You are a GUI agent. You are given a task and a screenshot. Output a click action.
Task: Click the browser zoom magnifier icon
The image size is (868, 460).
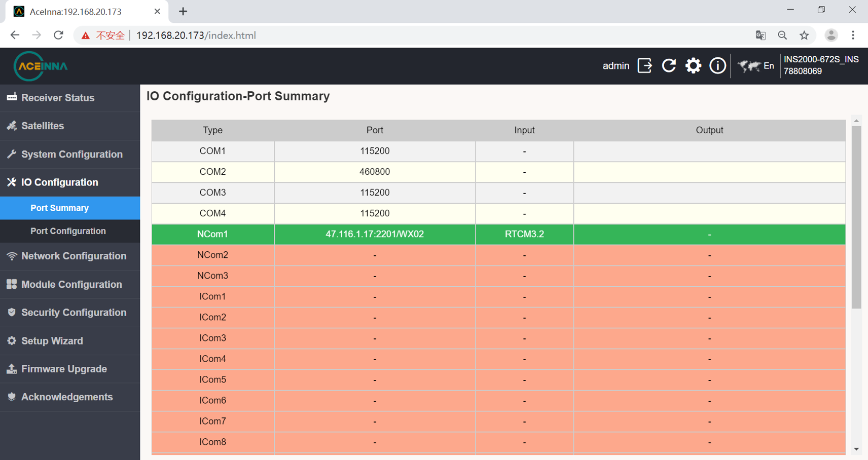pos(782,35)
